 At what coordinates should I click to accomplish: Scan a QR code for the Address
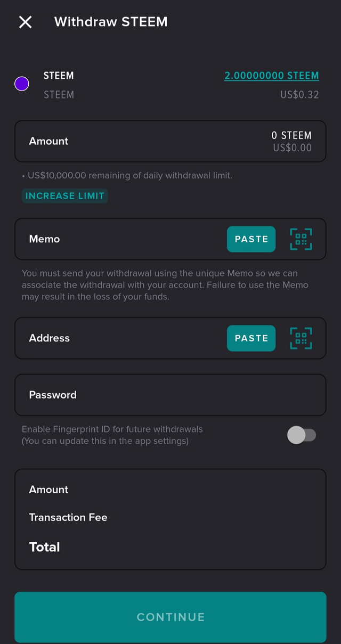coord(301,338)
